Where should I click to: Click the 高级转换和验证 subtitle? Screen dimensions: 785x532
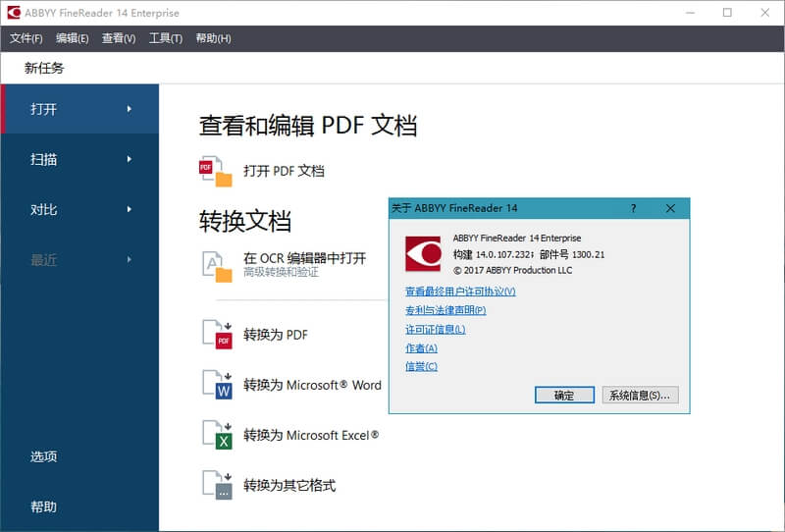pyautogui.click(x=281, y=272)
